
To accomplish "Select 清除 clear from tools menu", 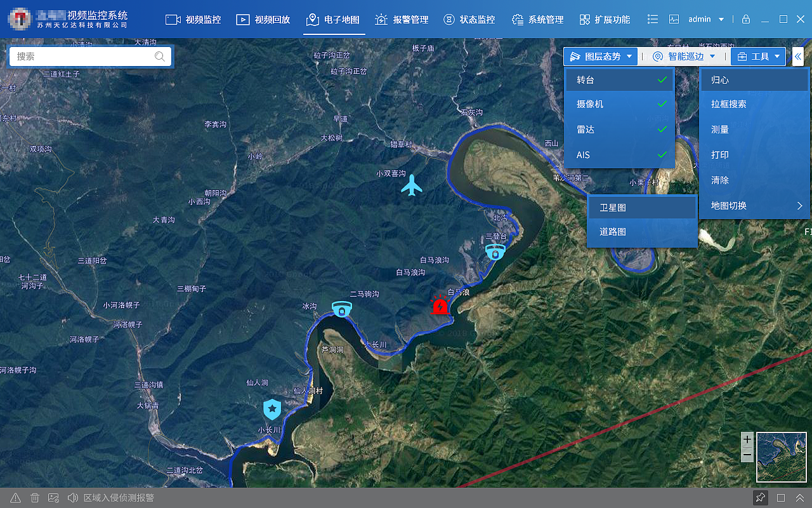I will [x=754, y=180].
